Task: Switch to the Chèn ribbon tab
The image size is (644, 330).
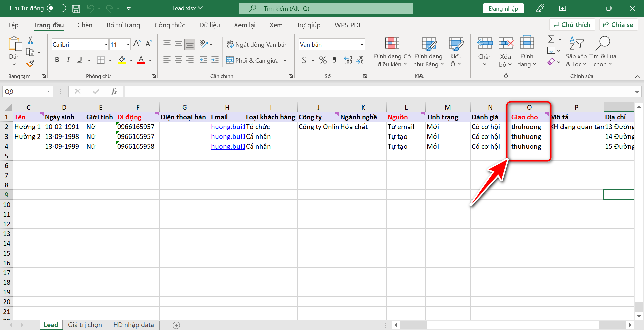Action: pyautogui.click(x=85, y=25)
